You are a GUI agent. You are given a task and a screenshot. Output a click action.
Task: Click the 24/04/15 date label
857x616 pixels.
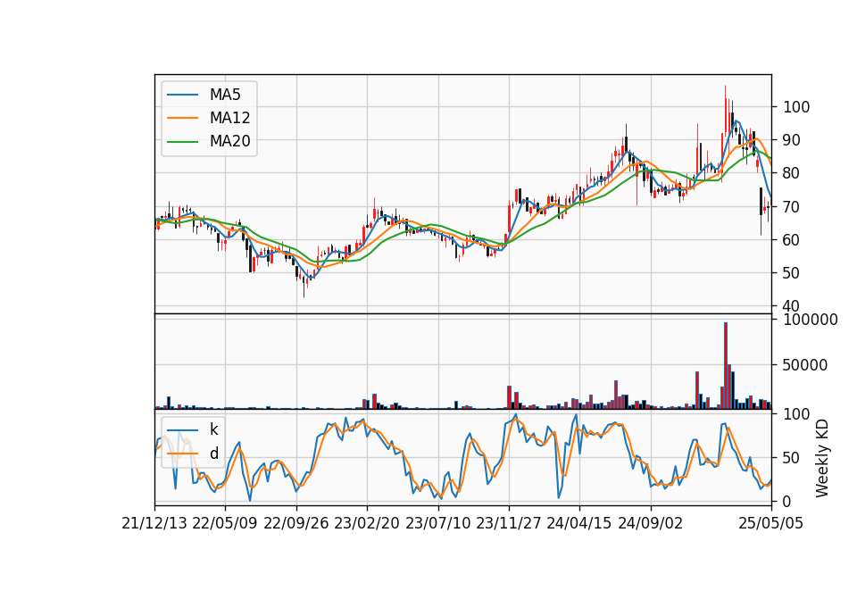[579, 524]
